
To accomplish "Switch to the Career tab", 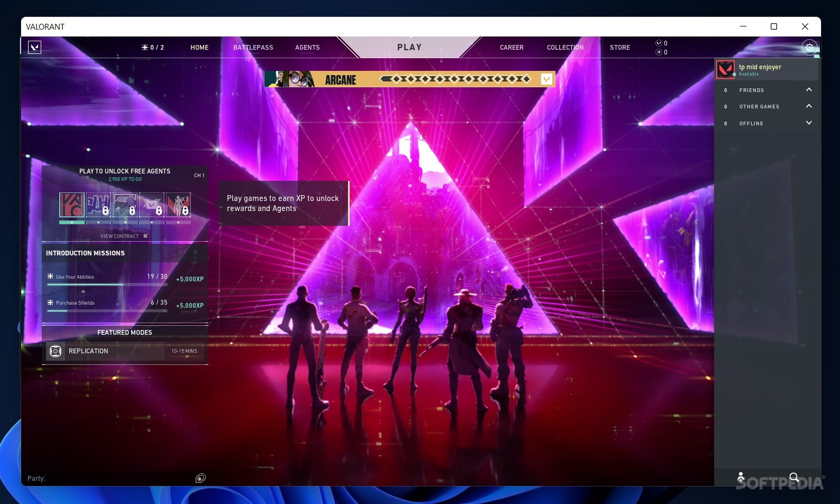I will (512, 48).
